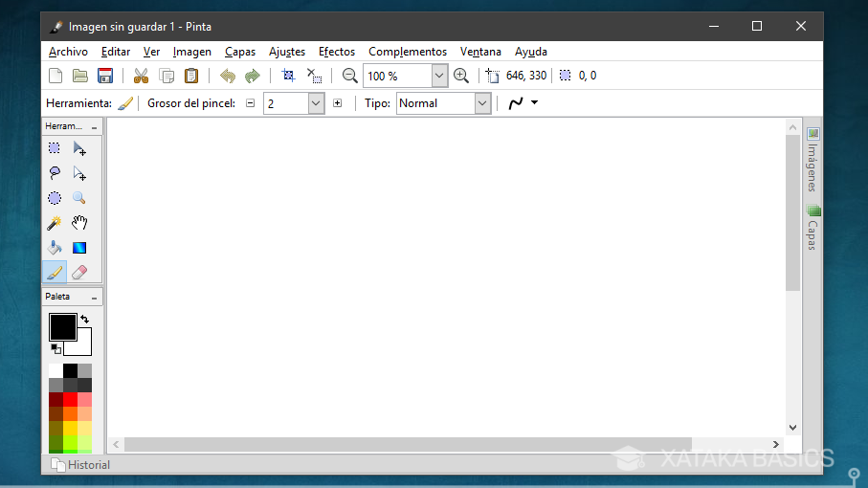The width and height of the screenshot is (868, 488).
Task: Pick orange from palette
Action: pyautogui.click(x=70, y=414)
